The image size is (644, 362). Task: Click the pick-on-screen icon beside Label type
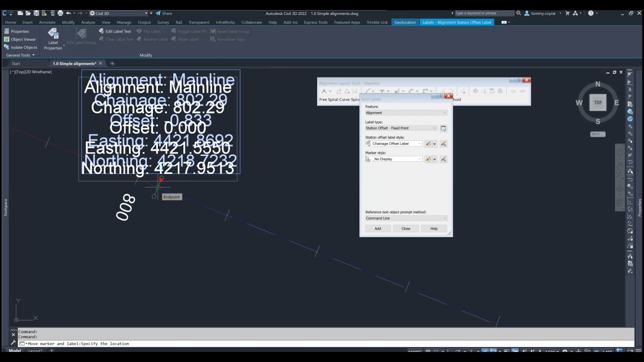pos(443,128)
